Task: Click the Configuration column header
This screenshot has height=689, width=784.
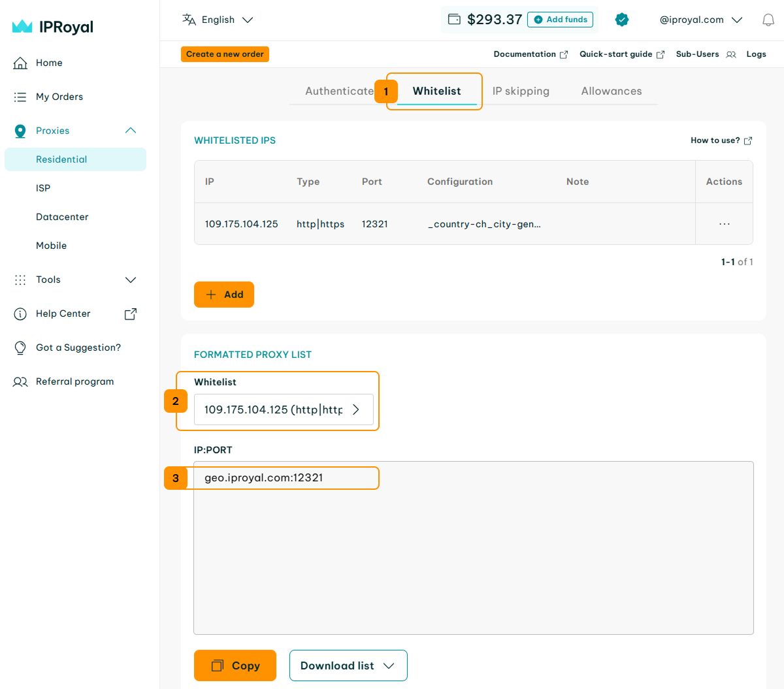Action: pyautogui.click(x=460, y=182)
